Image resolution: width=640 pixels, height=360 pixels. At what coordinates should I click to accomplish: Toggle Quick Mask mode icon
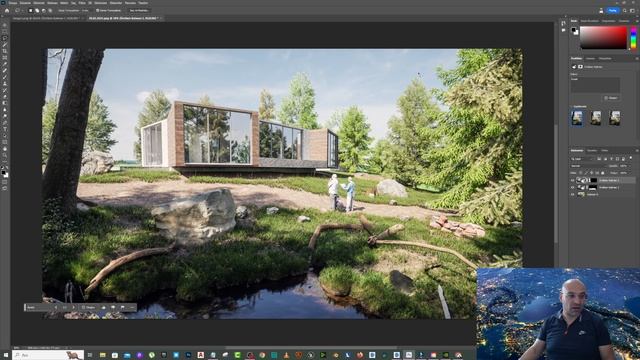(x=5, y=182)
